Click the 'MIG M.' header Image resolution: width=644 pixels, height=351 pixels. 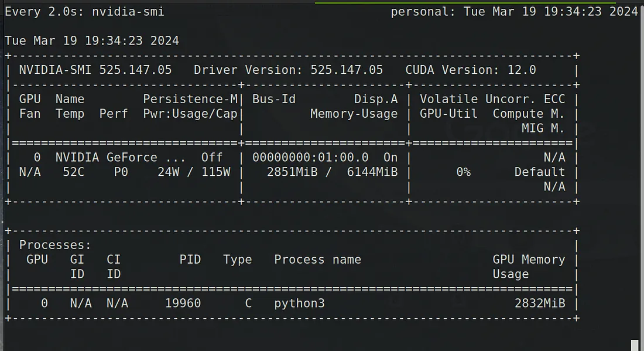tap(543, 128)
